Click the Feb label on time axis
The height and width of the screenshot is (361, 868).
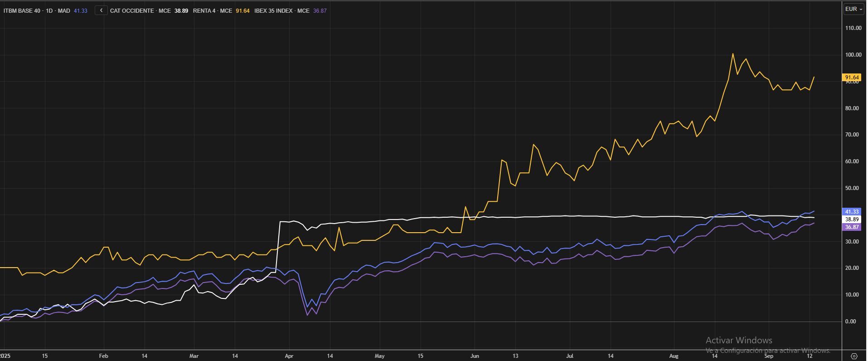tap(103, 356)
